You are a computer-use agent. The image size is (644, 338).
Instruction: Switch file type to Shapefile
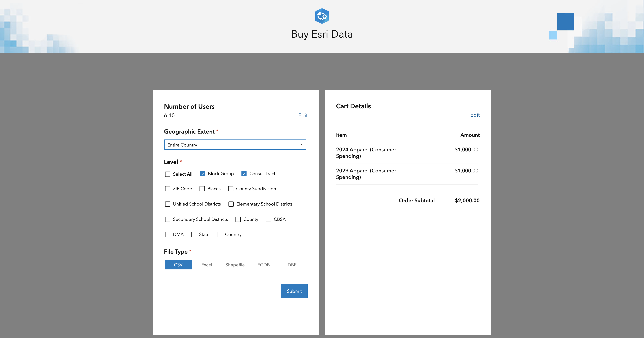235,265
